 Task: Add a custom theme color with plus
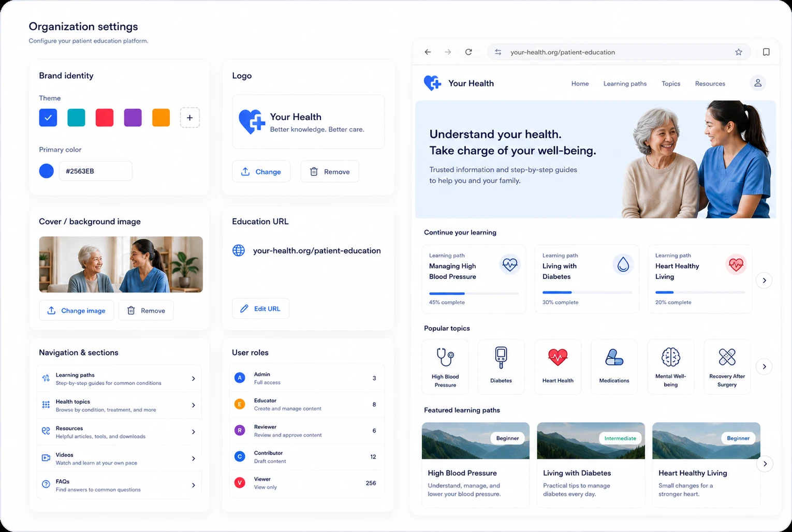click(190, 117)
